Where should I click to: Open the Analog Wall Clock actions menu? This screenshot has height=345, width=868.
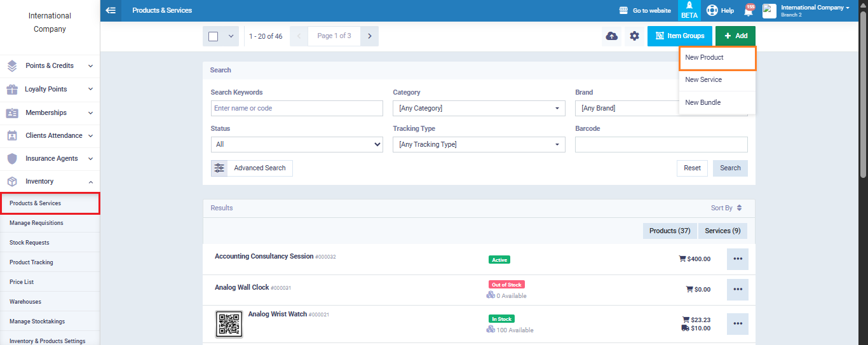pyautogui.click(x=737, y=290)
